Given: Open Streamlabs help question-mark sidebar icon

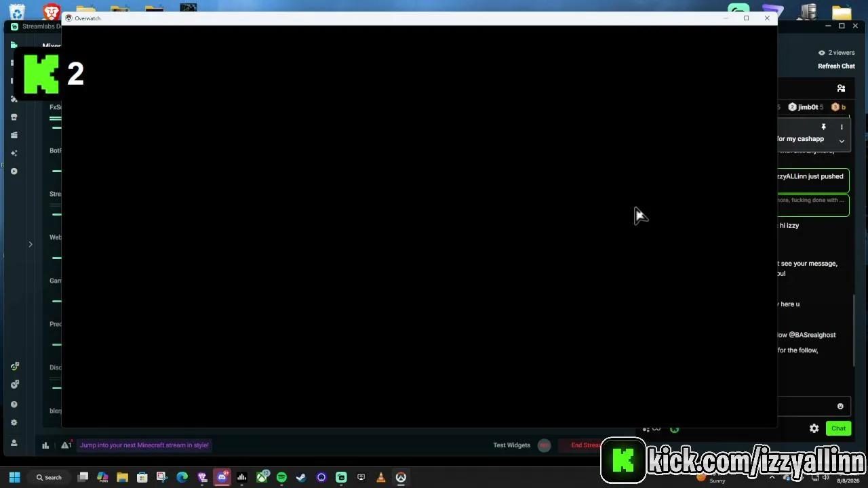Looking at the screenshot, I should tap(14, 405).
